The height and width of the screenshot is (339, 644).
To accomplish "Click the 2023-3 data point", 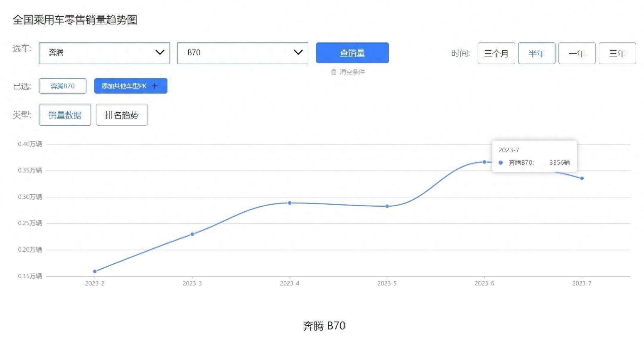I will coord(192,234).
